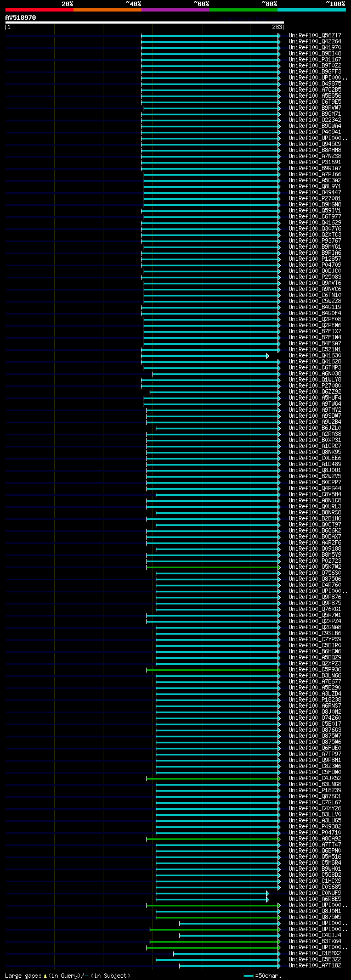Select hit label UniRef100_Q59IV1

pos(315,210)
